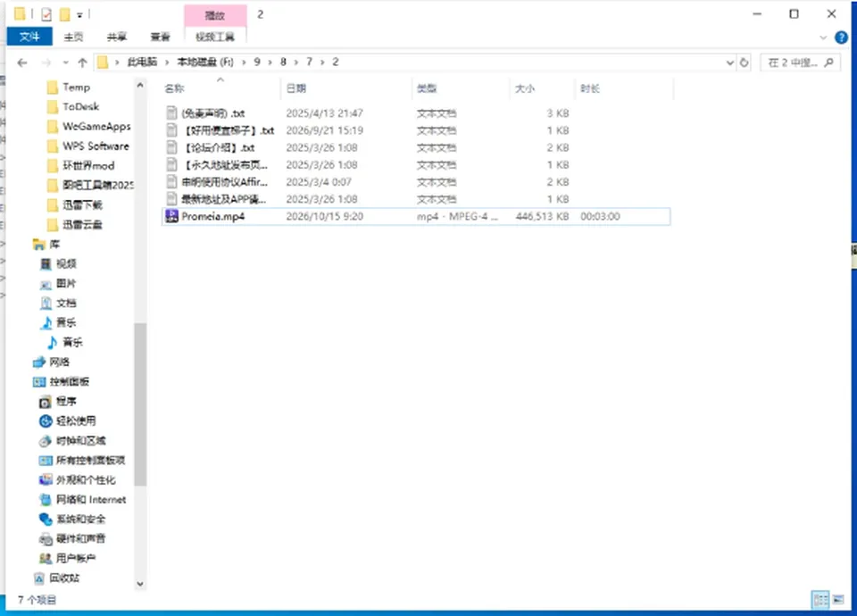Image resolution: width=857 pixels, height=616 pixels.
Task: Click the 在 2 中搜索 search box
Action: (x=800, y=62)
